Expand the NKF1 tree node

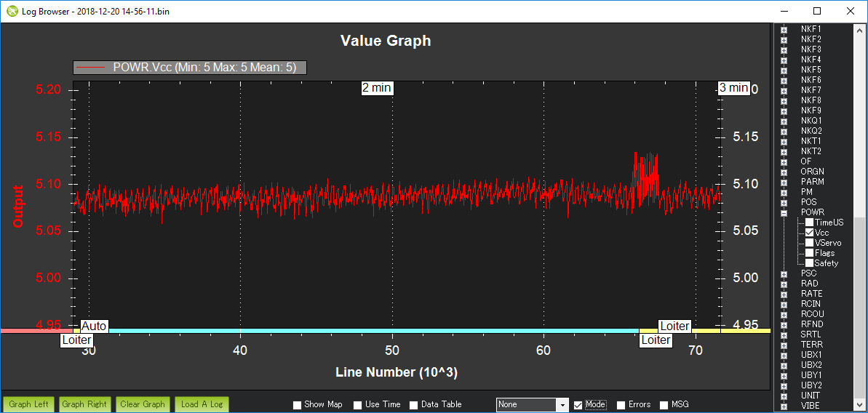pos(784,29)
